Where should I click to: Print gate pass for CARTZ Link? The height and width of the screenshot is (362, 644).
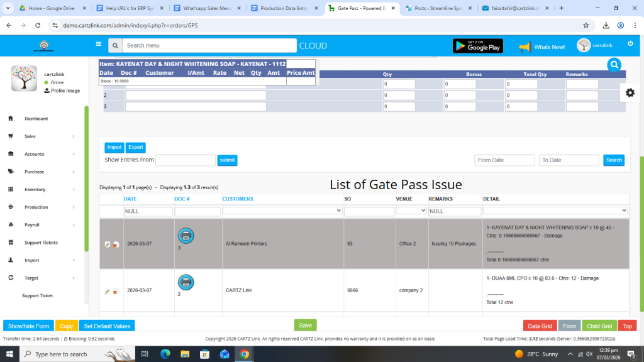click(x=186, y=282)
